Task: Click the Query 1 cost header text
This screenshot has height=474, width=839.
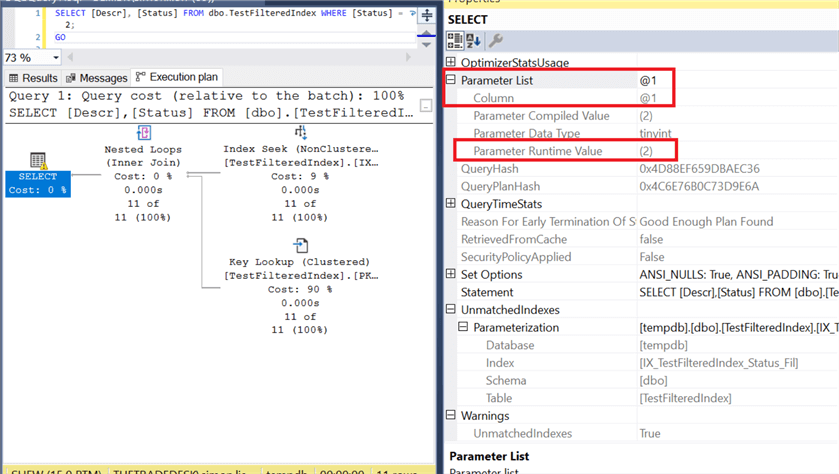Action: [207, 96]
